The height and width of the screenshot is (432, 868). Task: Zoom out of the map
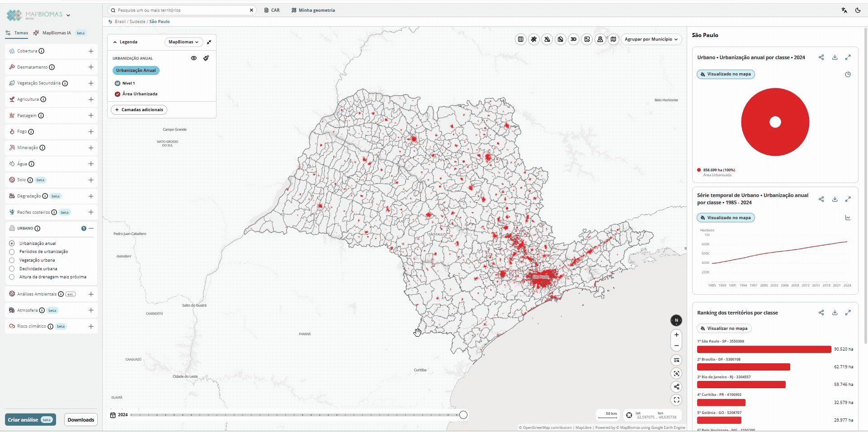(x=676, y=346)
